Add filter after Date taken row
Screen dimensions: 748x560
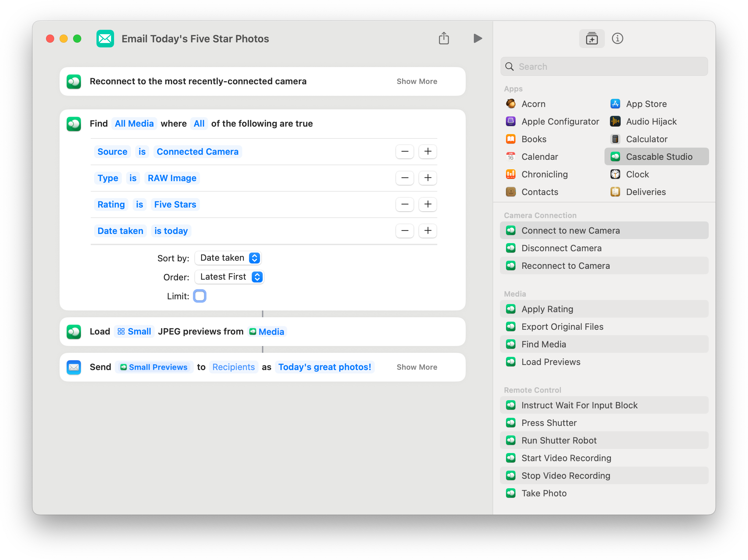(428, 231)
